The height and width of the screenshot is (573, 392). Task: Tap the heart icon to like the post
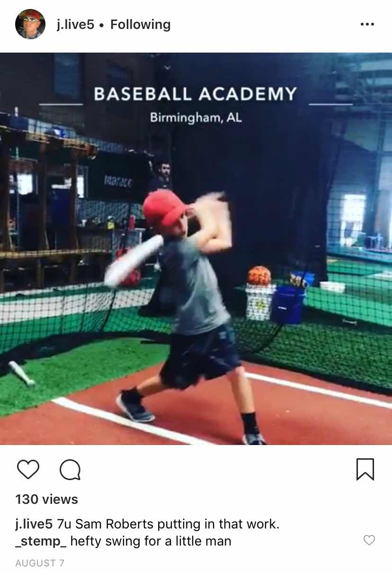coord(28,470)
